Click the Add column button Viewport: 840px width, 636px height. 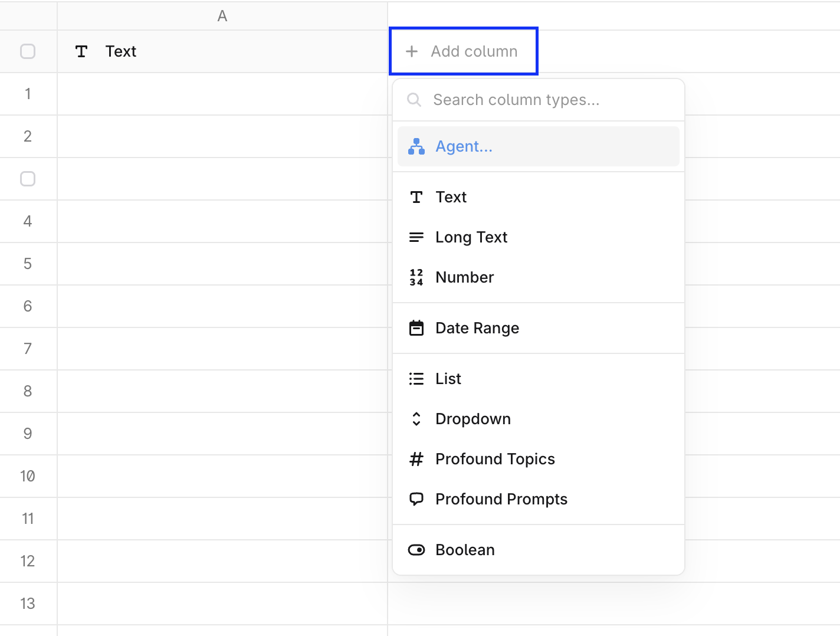pos(464,51)
